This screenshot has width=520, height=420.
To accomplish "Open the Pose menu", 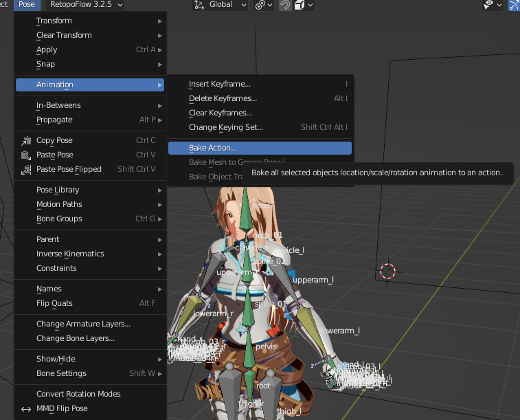I will [27, 5].
